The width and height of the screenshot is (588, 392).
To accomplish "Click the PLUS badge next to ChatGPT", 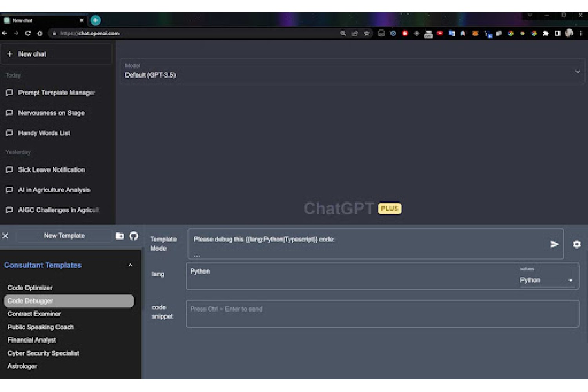I will tap(389, 209).
